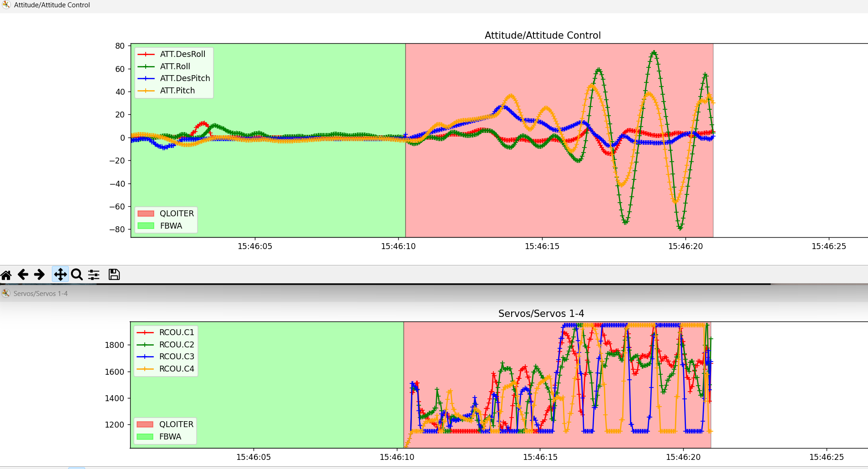Click the Servos/Servos 1-4 plot title
Viewport: 868px width, 469px height.
541,314
